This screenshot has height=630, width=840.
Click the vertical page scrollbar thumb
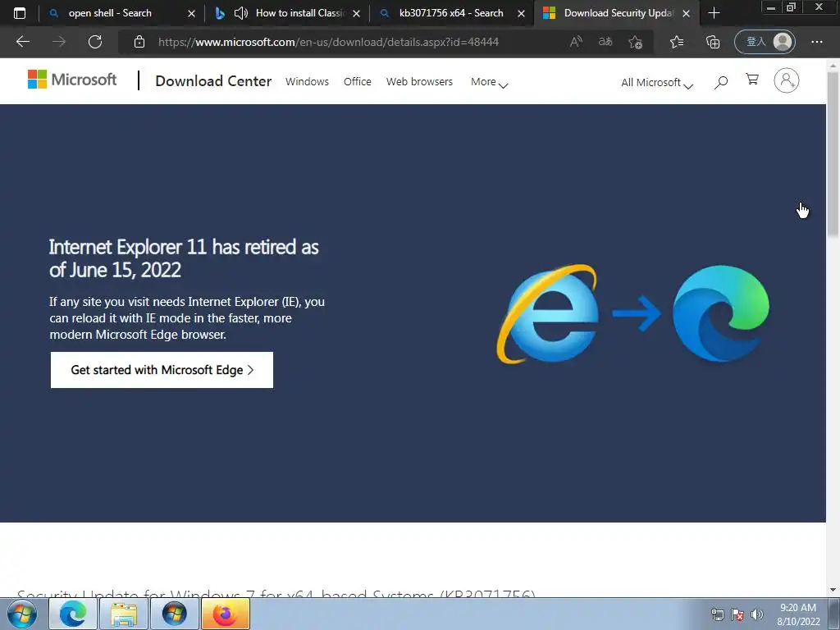point(833,153)
